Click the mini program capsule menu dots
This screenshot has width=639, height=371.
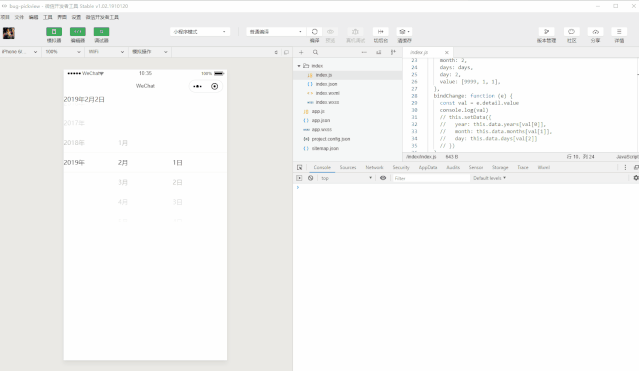(x=198, y=86)
